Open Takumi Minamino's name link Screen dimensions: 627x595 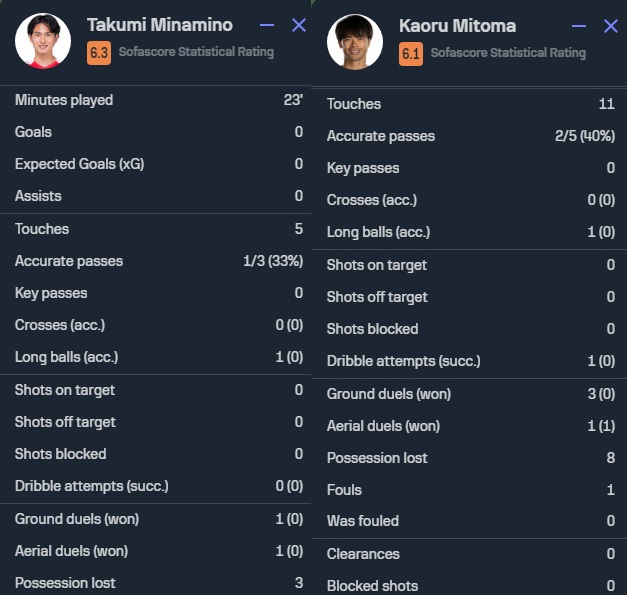(159, 24)
